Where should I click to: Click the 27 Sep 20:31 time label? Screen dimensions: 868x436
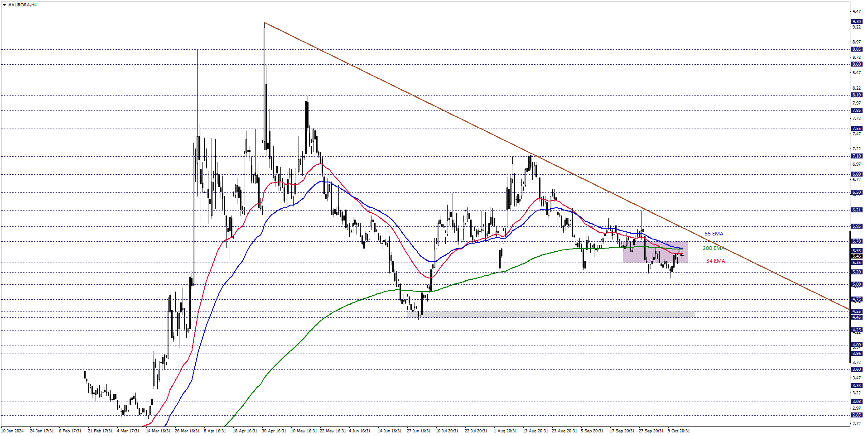(x=651, y=431)
